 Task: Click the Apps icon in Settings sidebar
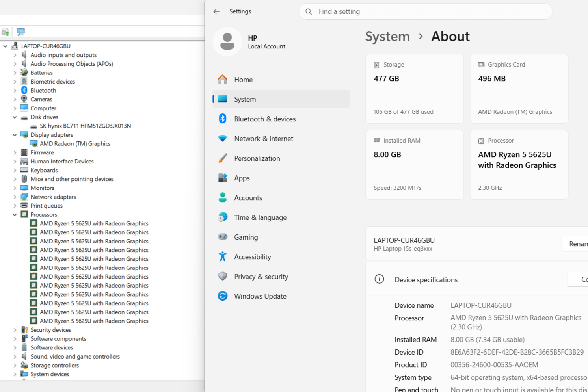[x=223, y=178]
